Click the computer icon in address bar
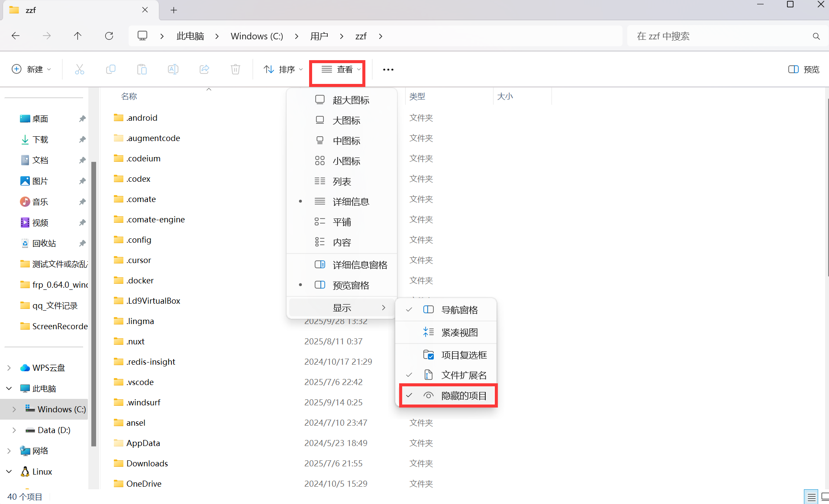 [x=142, y=35]
